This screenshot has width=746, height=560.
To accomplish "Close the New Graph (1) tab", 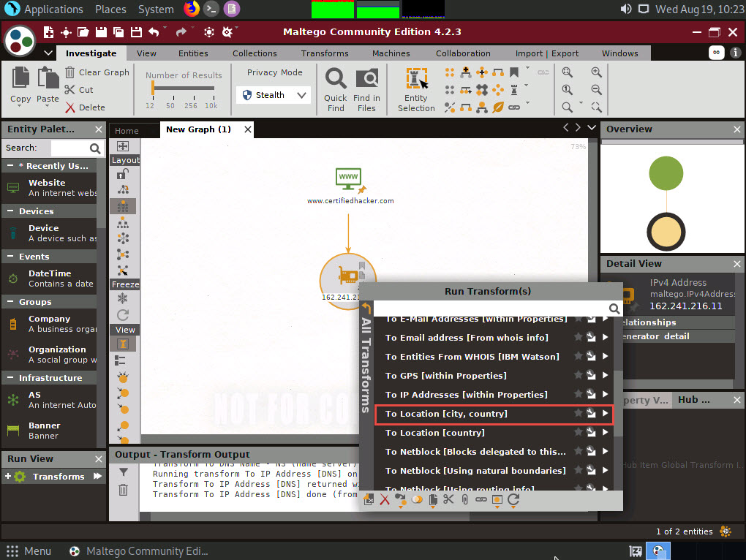I will [x=248, y=129].
